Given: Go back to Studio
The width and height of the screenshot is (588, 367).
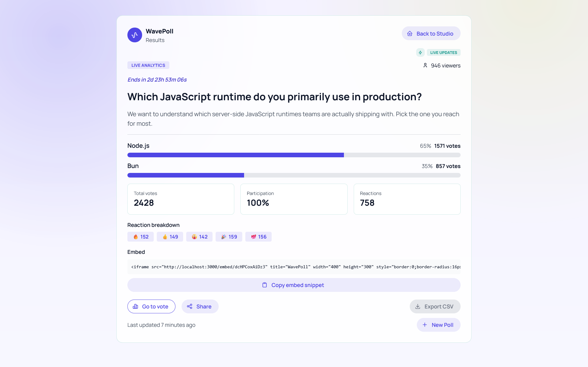Looking at the screenshot, I should 431,33.
